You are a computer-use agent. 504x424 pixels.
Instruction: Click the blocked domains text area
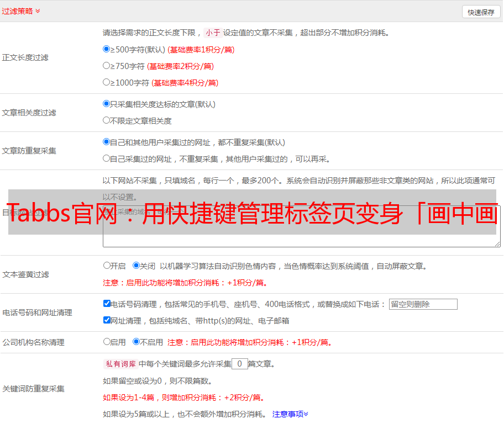[301, 241]
